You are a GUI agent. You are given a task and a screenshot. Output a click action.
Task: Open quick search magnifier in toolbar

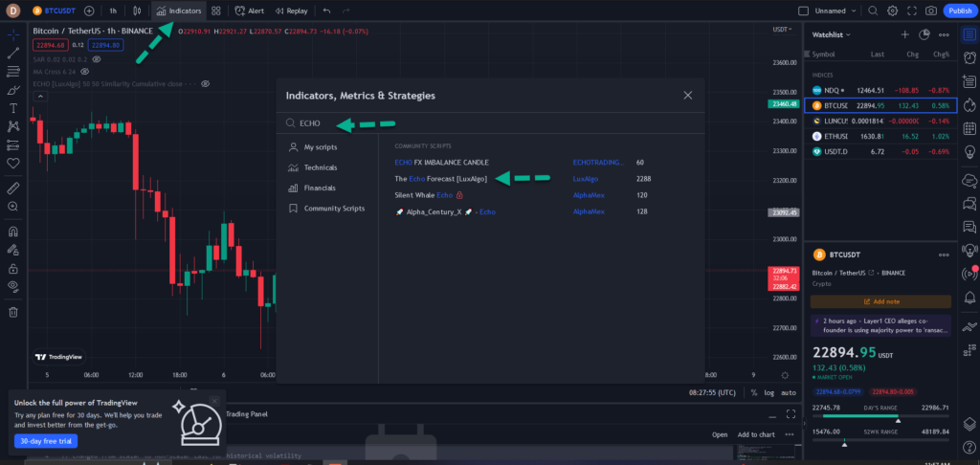click(873, 11)
